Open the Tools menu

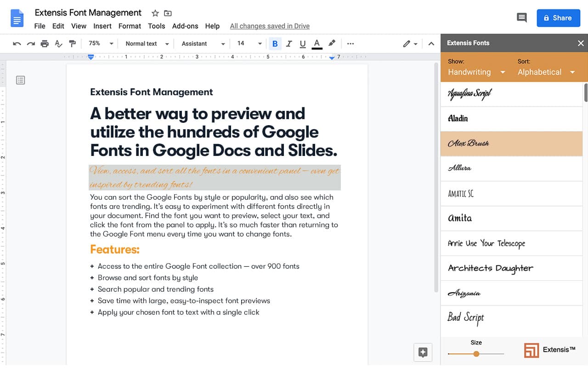156,26
